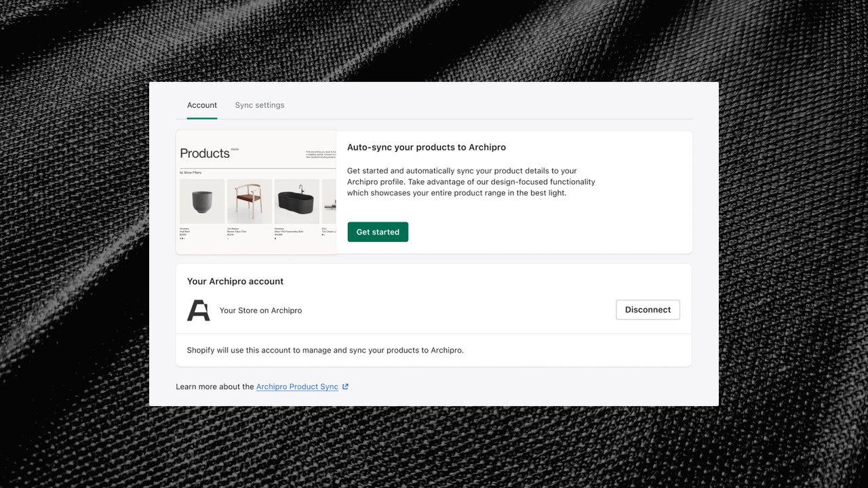This screenshot has width=868, height=488.
Task: Click the Anyl Basin product thumbnail
Action: pos(202,202)
